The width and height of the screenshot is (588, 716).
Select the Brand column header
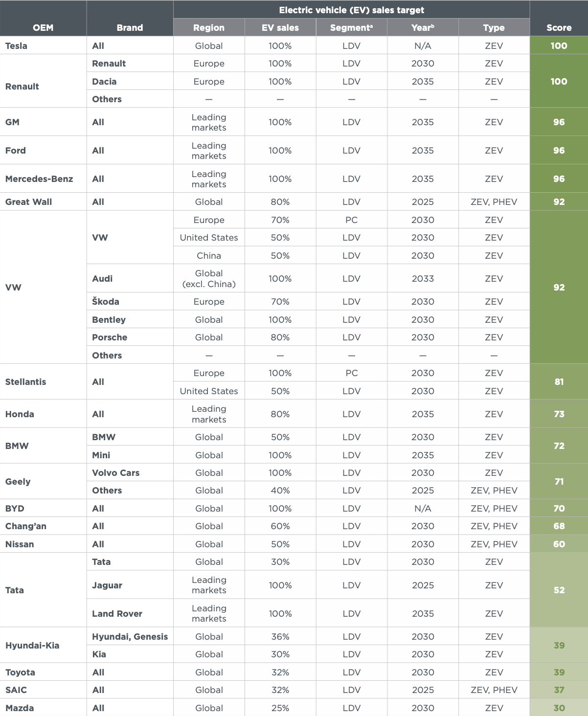tap(130, 28)
